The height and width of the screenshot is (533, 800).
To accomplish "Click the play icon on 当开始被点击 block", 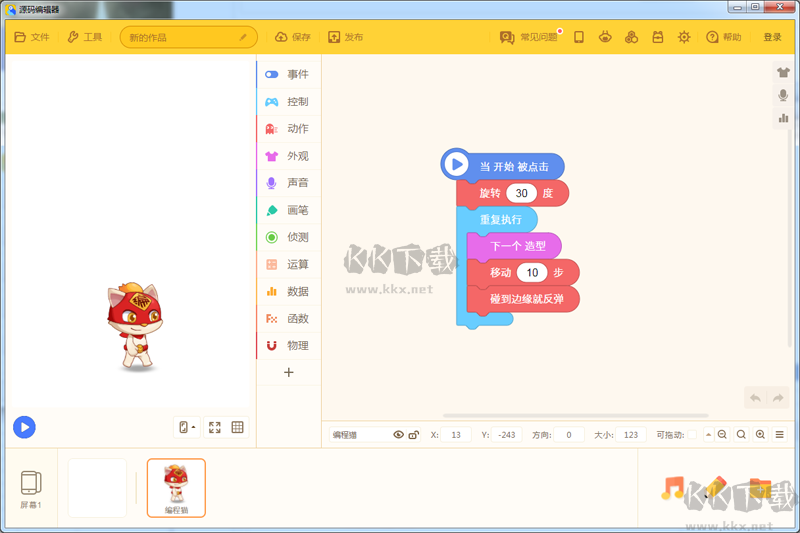I will [457, 164].
